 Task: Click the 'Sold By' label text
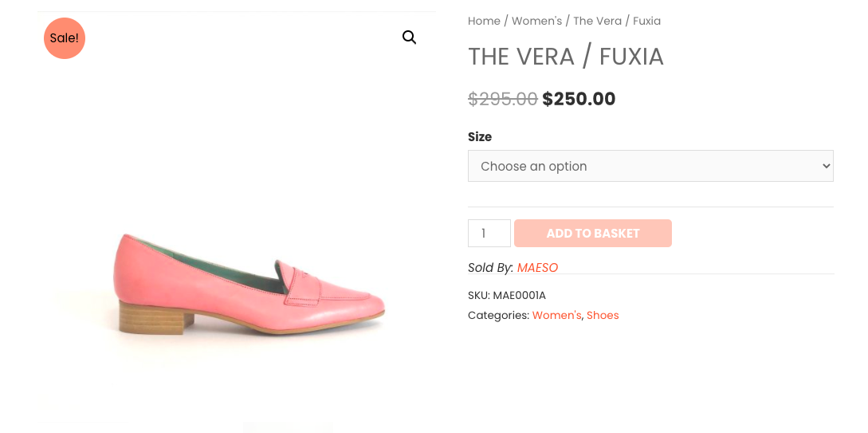490,268
